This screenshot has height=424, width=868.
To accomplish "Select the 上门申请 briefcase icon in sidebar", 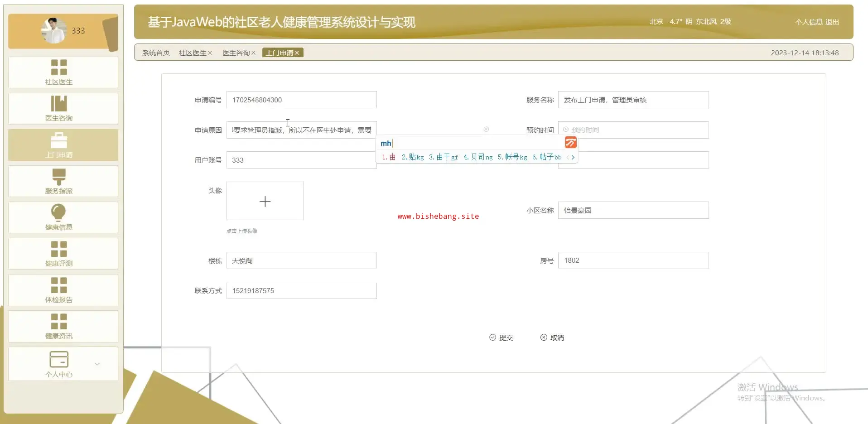I will 59,140.
